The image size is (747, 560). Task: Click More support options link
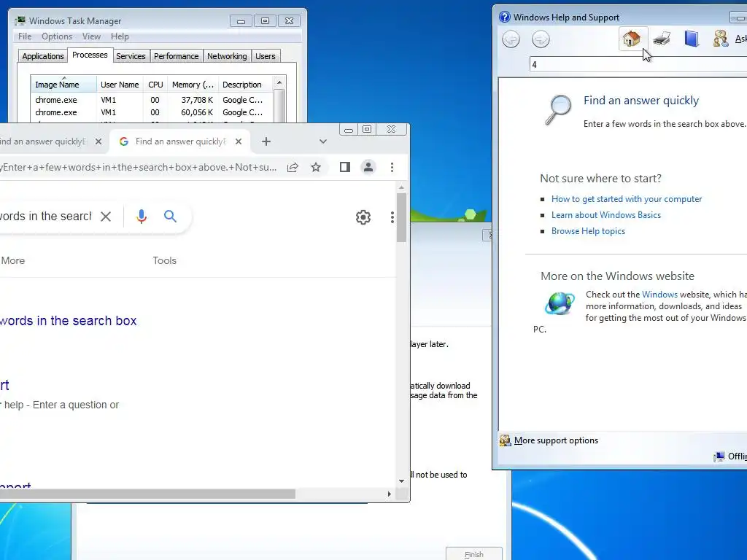point(556,440)
